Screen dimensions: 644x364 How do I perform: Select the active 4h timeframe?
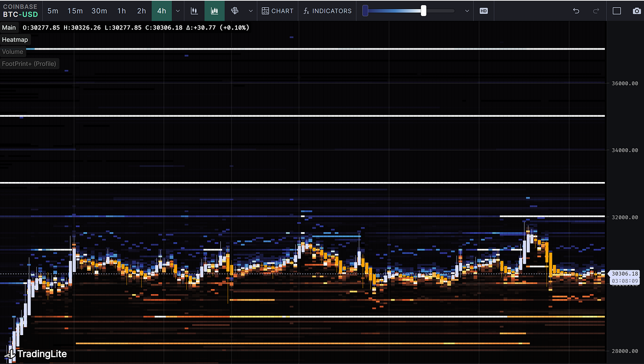coord(161,11)
